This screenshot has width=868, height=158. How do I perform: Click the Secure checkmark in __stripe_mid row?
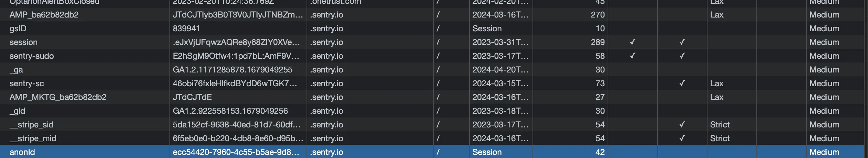682,138
